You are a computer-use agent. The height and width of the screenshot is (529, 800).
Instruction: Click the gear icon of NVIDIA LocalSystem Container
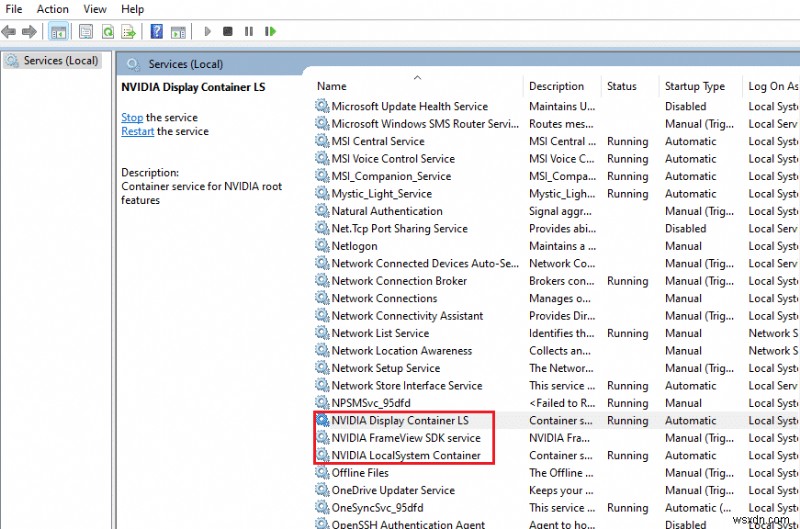(x=322, y=455)
